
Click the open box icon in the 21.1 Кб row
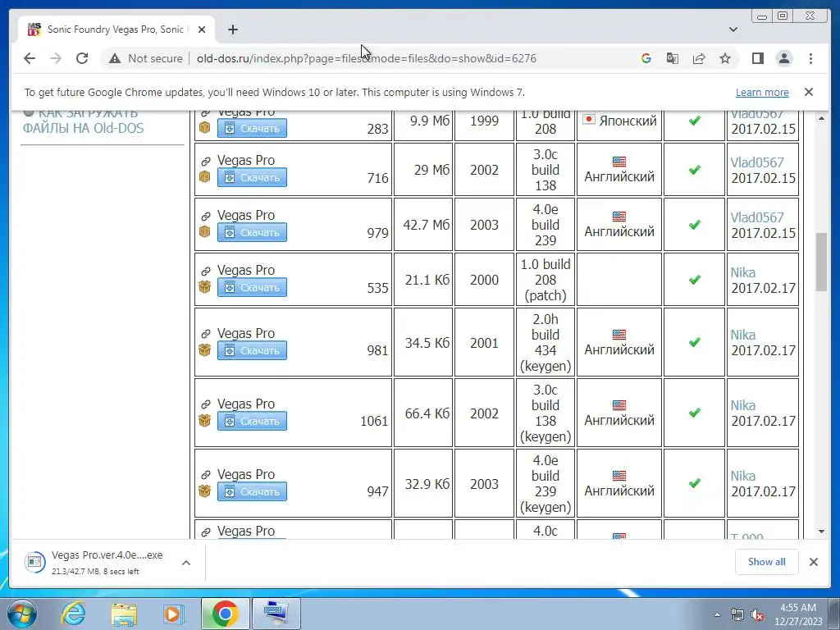[204, 287]
